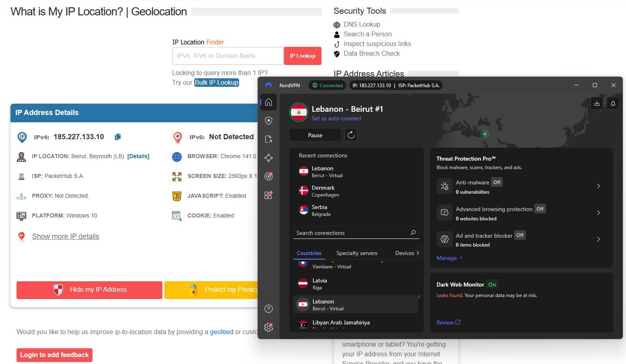626x364 pixels.
Task: Click the Dark Web Monitor radar sidebar icon
Action: click(269, 176)
